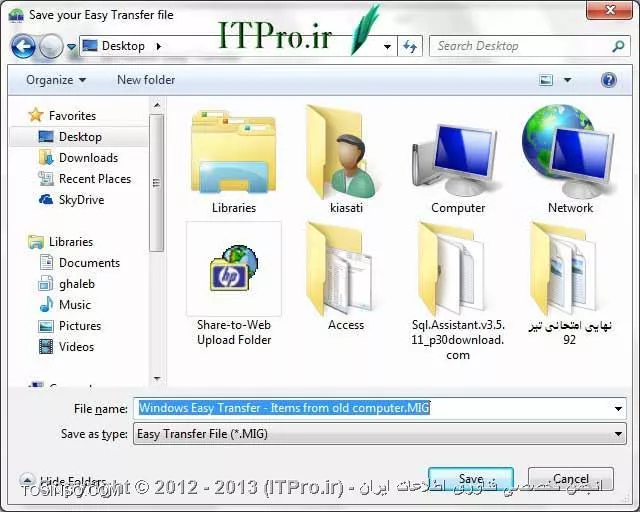Click the Videos filmstrip icon in sidebar
The width and height of the screenshot is (640, 512).
coord(46,347)
